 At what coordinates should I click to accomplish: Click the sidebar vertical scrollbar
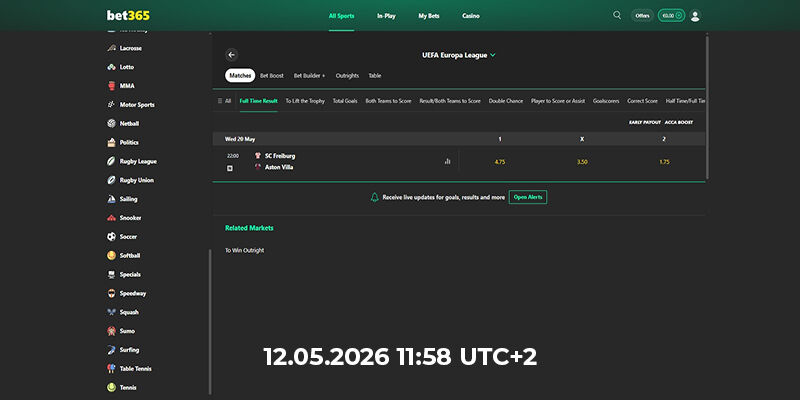click(x=210, y=322)
